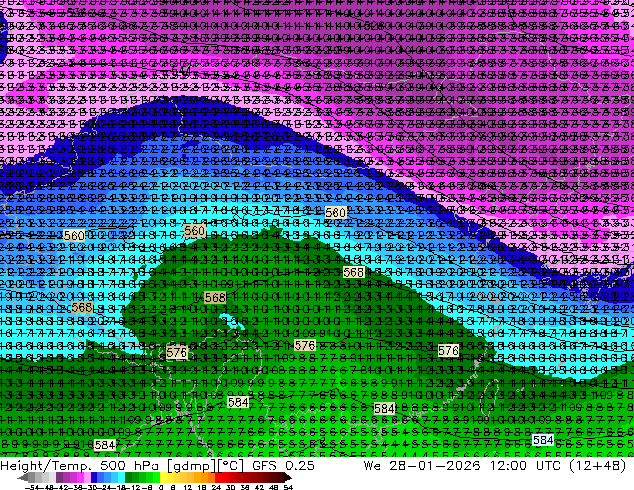The image size is (634, 490).
Task: Click the bright red legend swatch above 24
Action: [218, 478]
